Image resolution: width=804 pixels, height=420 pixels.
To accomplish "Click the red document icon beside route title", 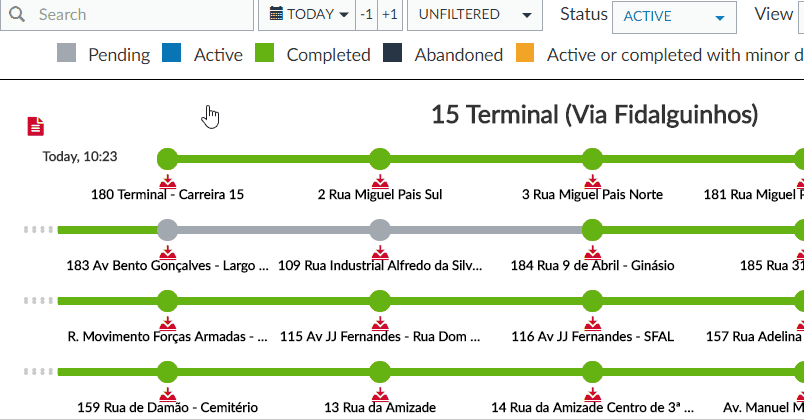I will (36, 126).
